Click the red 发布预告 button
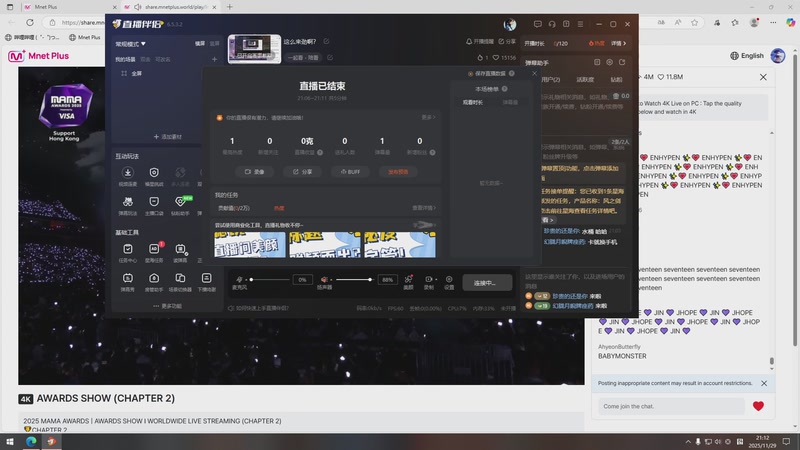The width and height of the screenshot is (800, 450). pyautogui.click(x=398, y=172)
